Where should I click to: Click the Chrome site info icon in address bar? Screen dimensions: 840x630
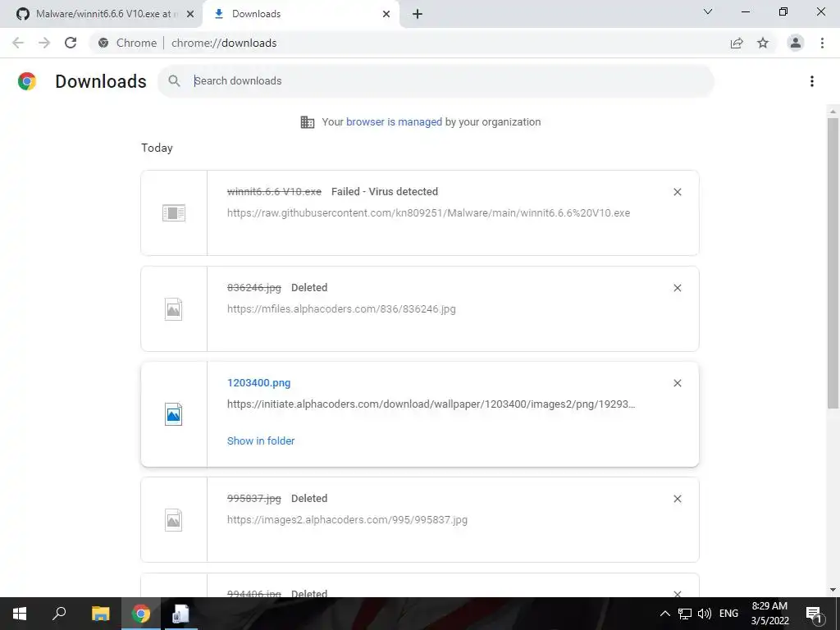[x=103, y=43]
